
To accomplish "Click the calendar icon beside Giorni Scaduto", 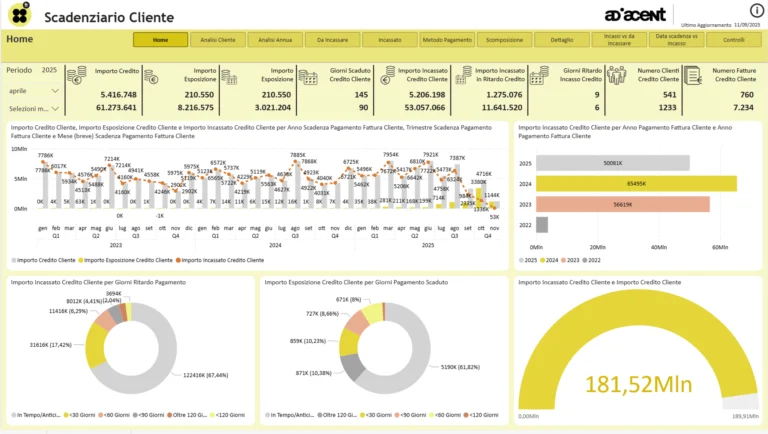I will (x=310, y=75).
